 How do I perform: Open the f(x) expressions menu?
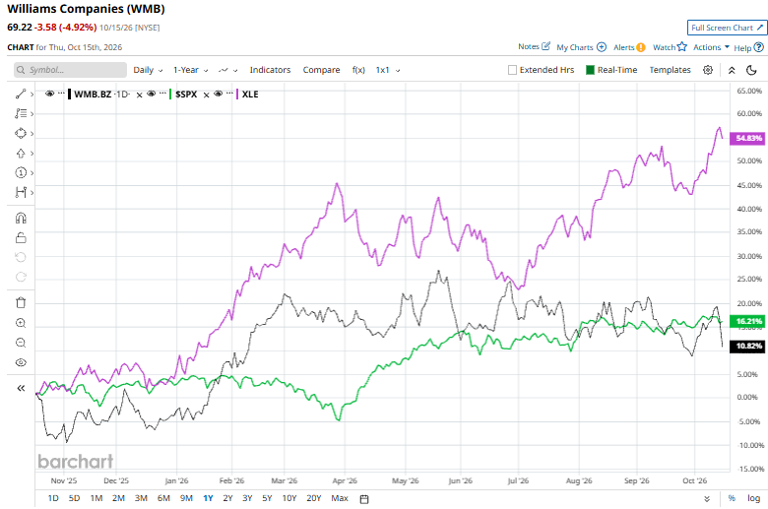coord(359,70)
